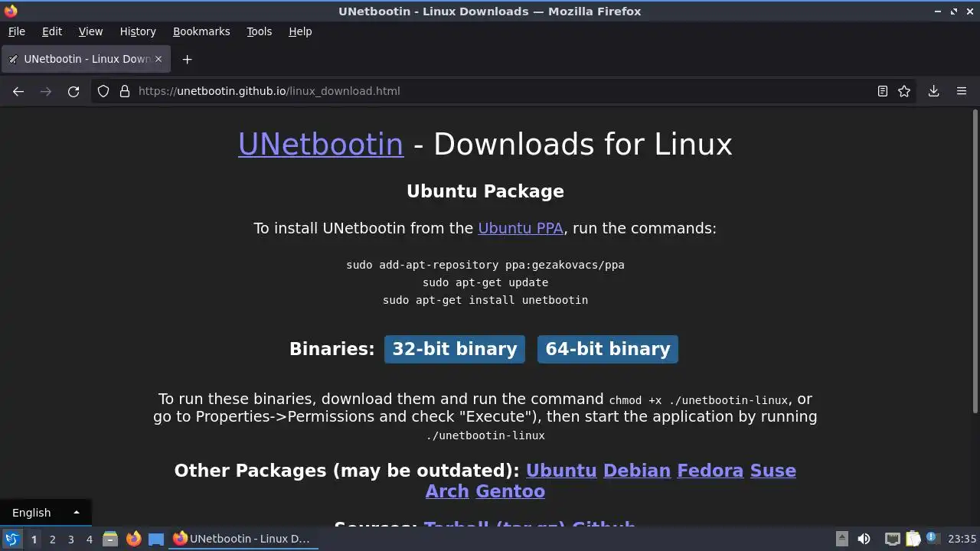
Task: Open the network tray icon
Action: pyautogui.click(x=892, y=539)
